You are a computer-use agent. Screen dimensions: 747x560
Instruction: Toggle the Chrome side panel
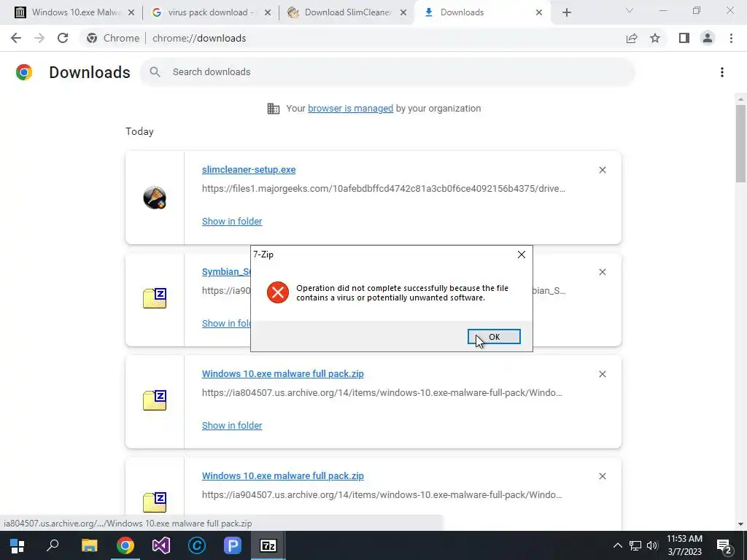(684, 38)
